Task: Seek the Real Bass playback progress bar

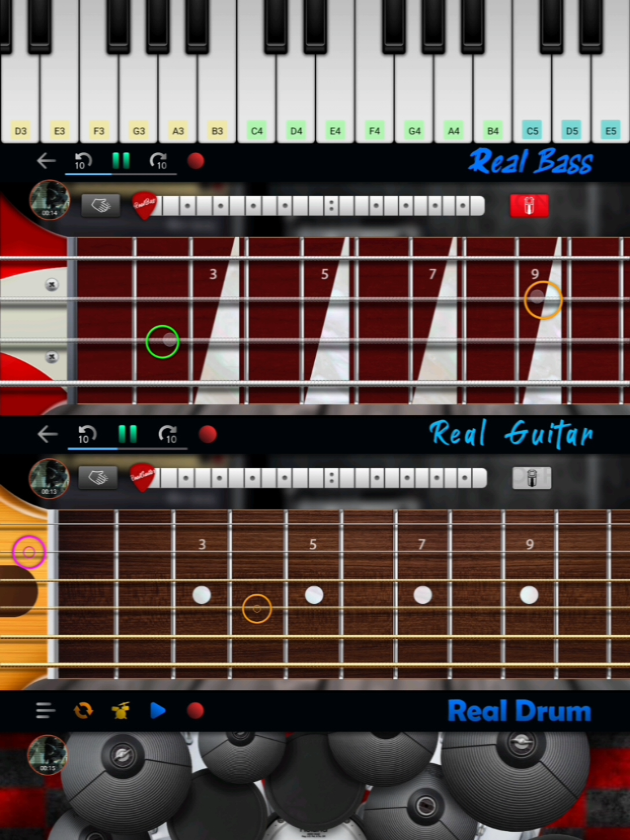Action: (120, 174)
